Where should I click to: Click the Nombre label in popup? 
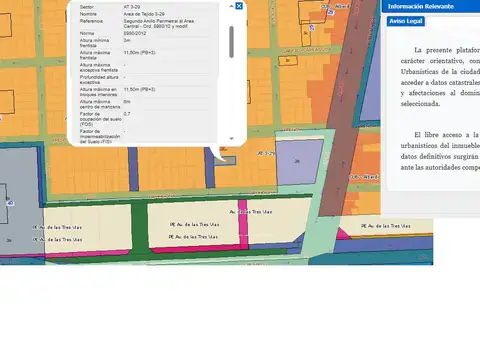click(x=88, y=14)
